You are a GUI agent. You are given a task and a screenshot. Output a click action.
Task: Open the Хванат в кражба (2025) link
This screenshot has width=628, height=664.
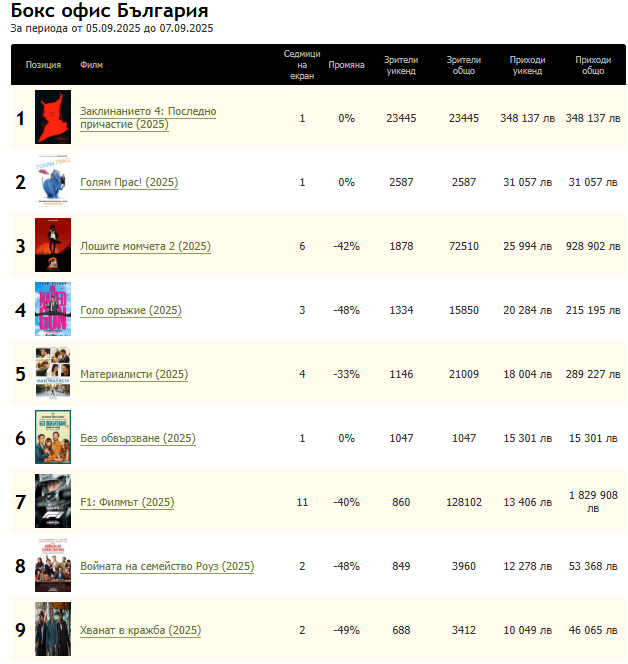pos(140,630)
